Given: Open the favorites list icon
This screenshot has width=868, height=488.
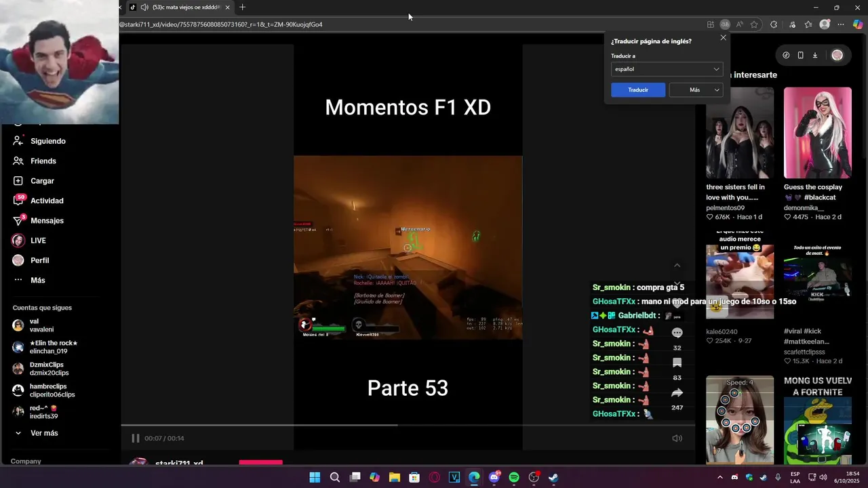Looking at the screenshot, I should tap(808, 24).
